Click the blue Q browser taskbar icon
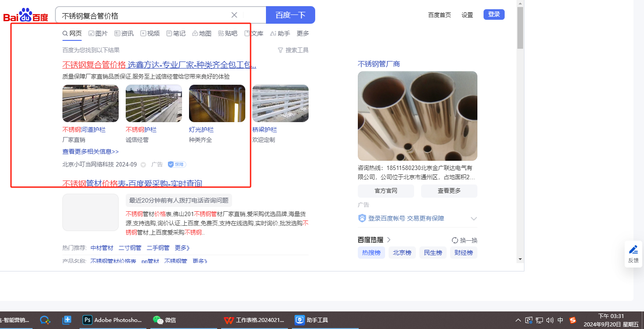644x329 pixels. click(45, 320)
